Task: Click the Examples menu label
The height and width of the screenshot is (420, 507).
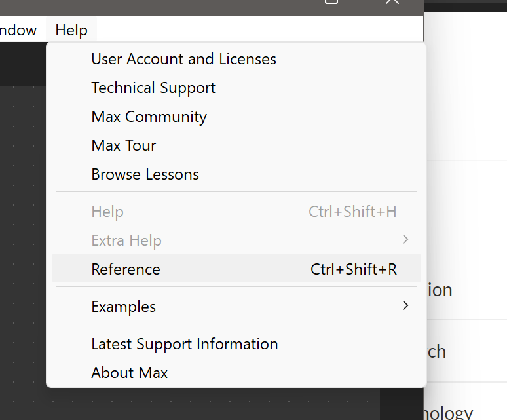Action: (x=123, y=307)
